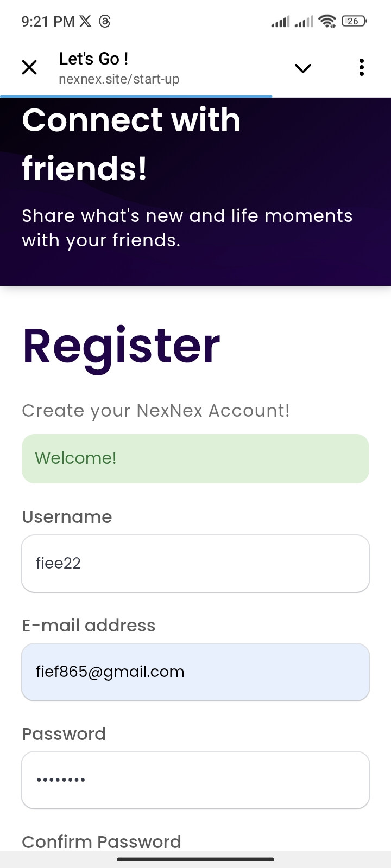Tap the Register heading
Screen dimensions: 391x868
121,346
